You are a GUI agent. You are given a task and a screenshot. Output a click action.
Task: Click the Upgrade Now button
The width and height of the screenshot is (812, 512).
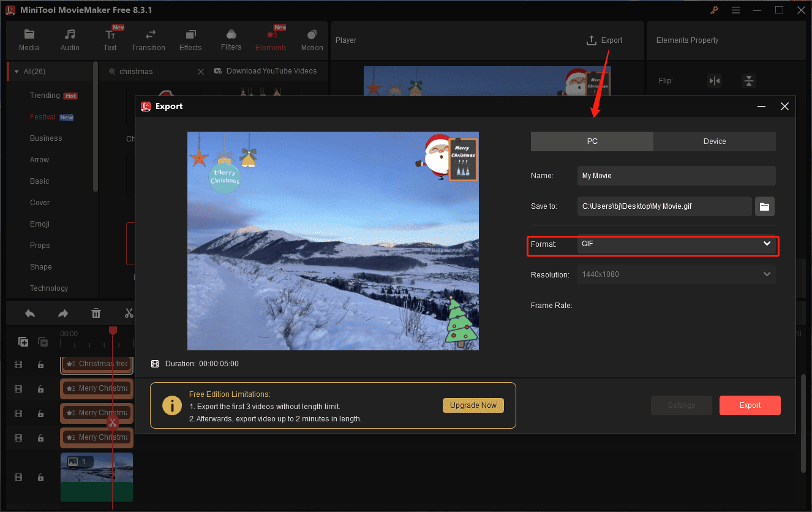[473, 405]
